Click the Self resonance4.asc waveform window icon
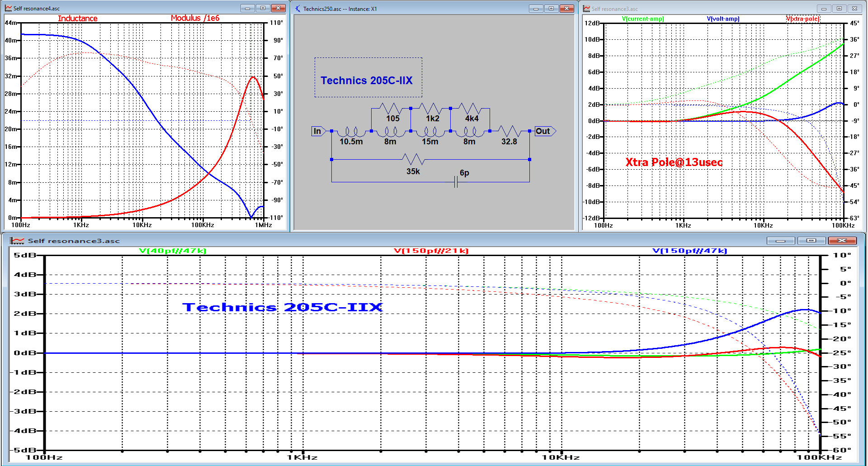Image resolution: width=868 pixels, height=466 pixels. 8,8
